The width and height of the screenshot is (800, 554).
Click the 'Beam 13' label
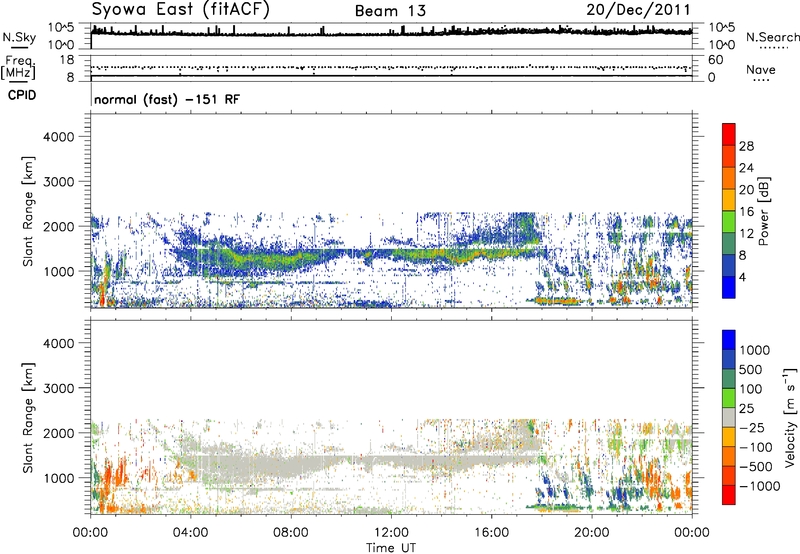pyautogui.click(x=390, y=11)
